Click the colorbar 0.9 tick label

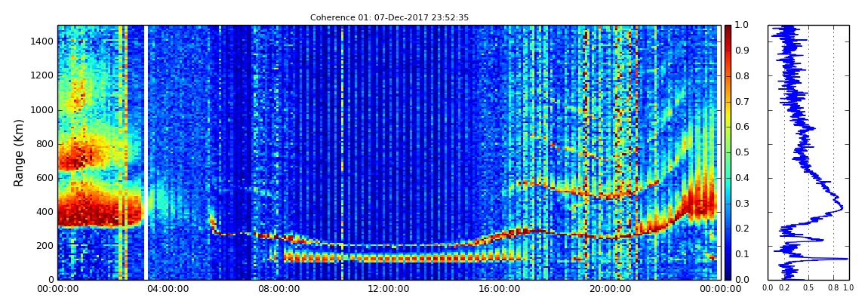[740, 51]
